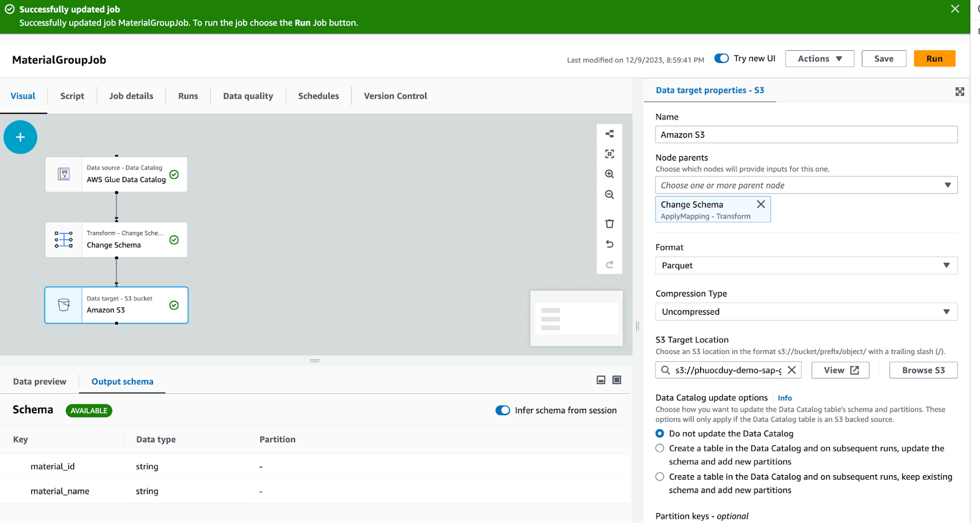Image resolution: width=980 pixels, height=523 pixels.
Task: Click the Key column header
Action: coord(20,439)
